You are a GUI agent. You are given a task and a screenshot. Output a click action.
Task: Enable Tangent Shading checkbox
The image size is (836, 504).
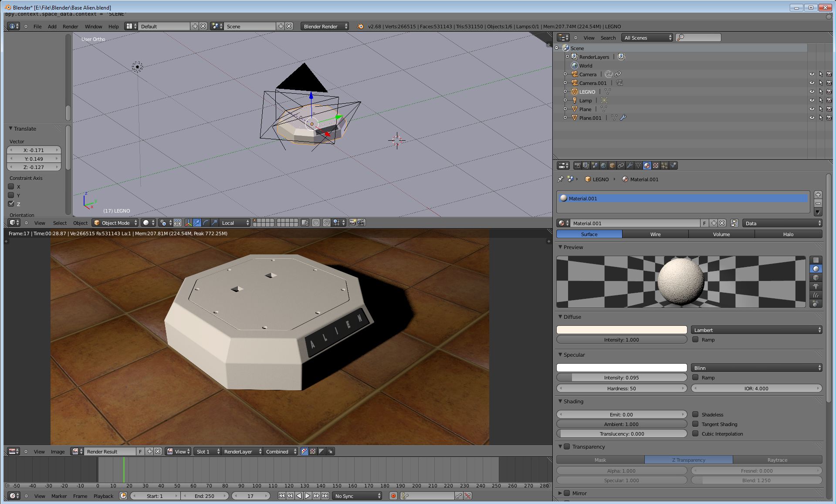[695, 424]
